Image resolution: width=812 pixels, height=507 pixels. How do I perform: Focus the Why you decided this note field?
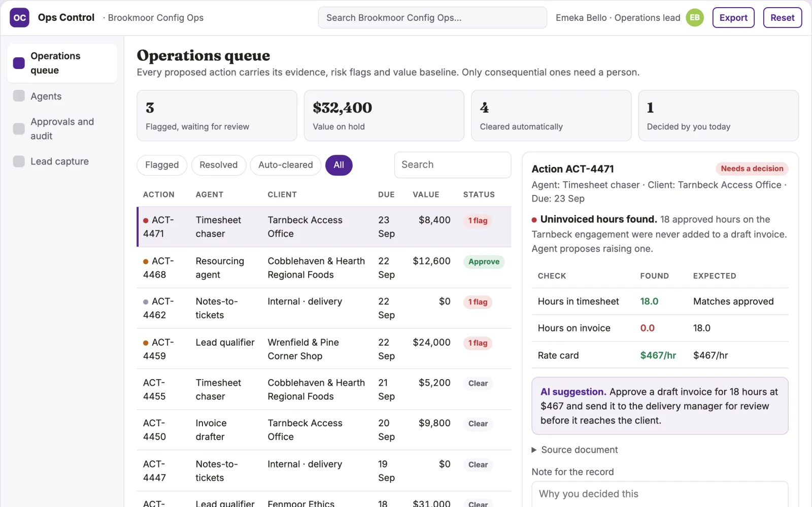[x=660, y=494]
